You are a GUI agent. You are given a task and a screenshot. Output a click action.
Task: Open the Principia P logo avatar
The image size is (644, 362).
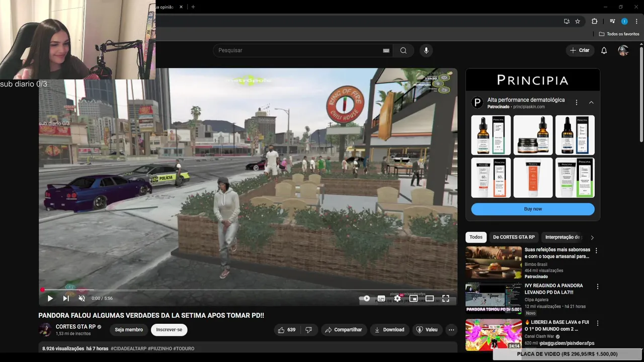point(477,103)
